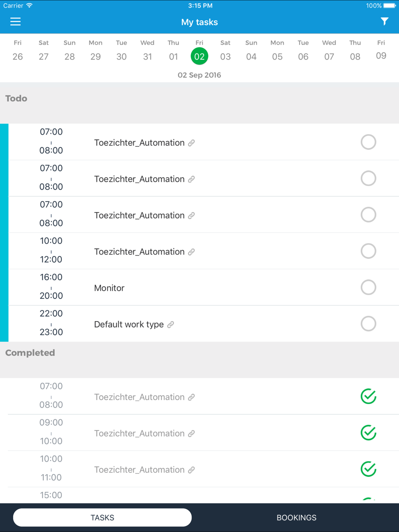Open the task filter funnel icon
Image resolution: width=399 pixels, height=532 pixels.
(x=384, y=22)
